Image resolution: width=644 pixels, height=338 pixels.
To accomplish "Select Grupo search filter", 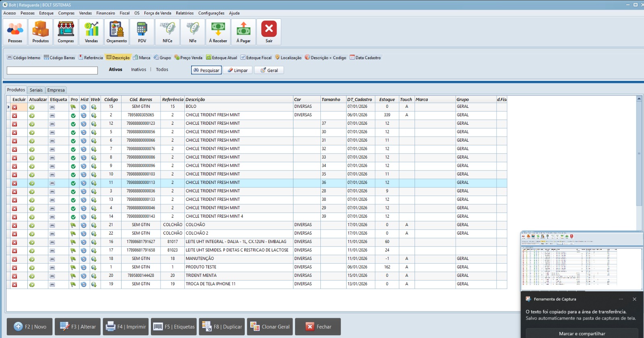I will point(163,58).
